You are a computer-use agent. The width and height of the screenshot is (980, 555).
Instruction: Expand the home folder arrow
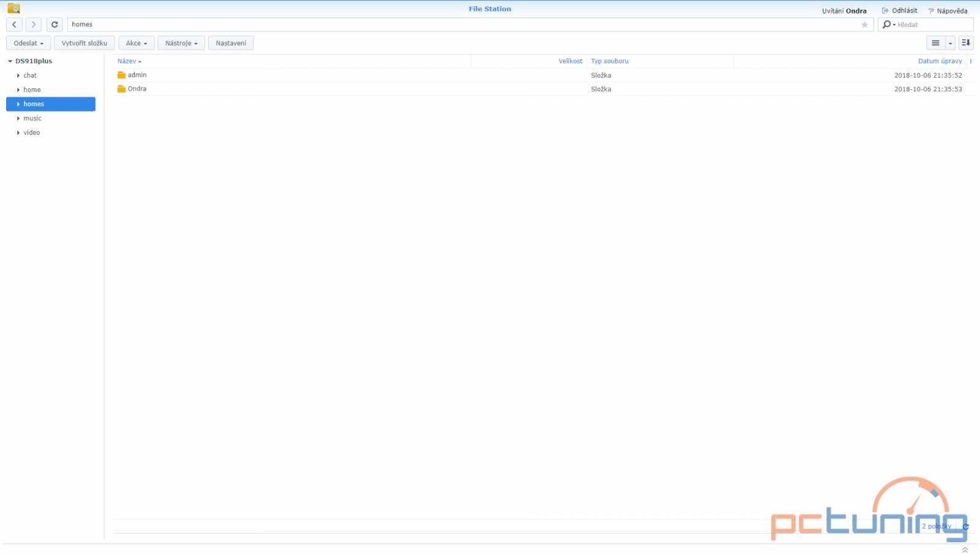(x=18, y=90)
